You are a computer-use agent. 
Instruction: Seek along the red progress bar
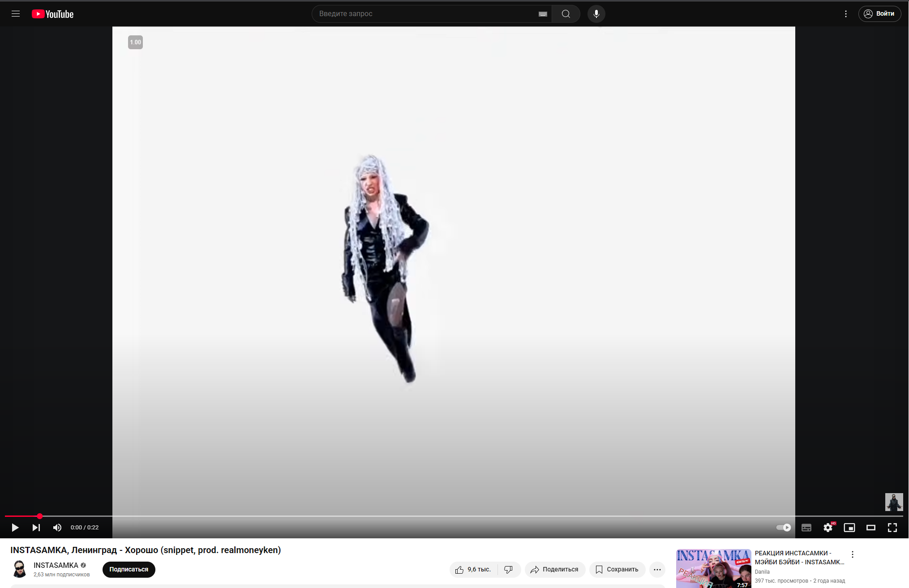coord(454,516)
